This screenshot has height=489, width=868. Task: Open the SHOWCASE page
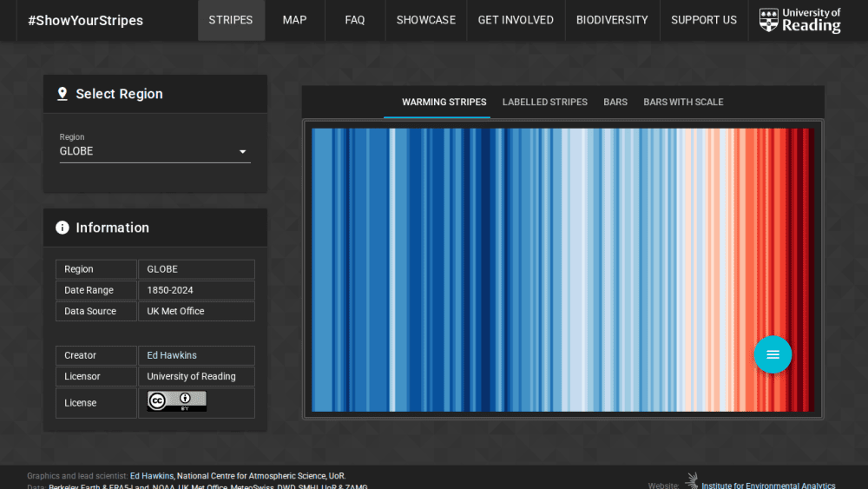(425, 21)
